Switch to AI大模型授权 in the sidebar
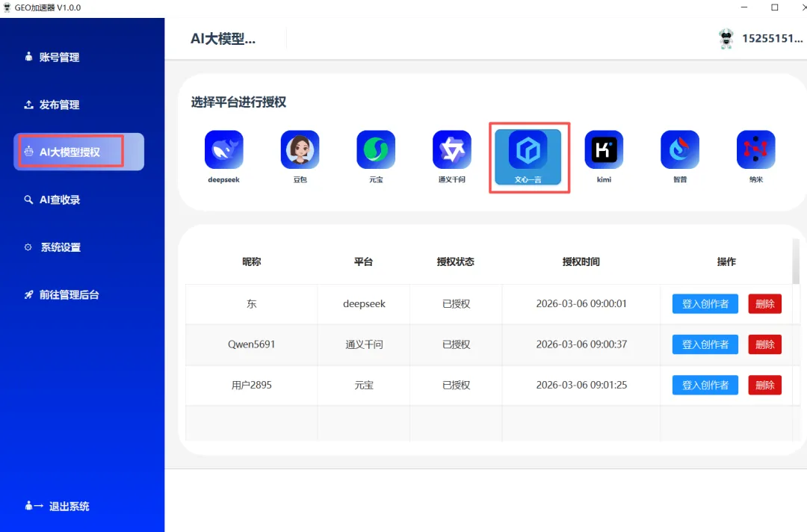The height and width of the screenshot is (532, 807). [78, 152]
